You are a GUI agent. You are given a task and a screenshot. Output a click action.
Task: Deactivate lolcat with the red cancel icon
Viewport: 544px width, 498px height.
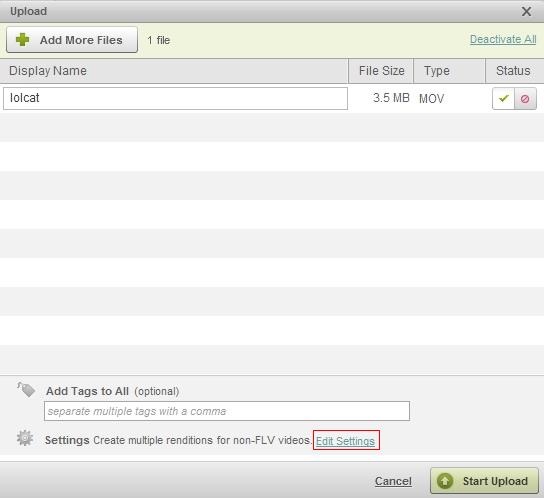point(525,99)
